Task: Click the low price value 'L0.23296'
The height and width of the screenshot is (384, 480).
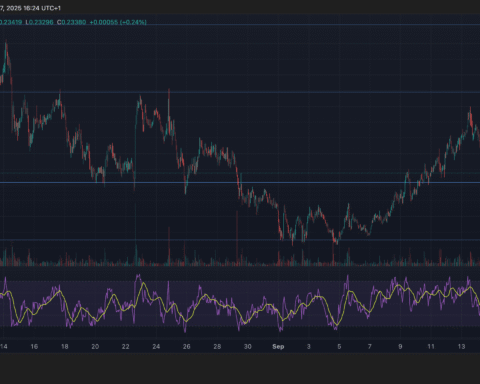Action: coord(40,22)
